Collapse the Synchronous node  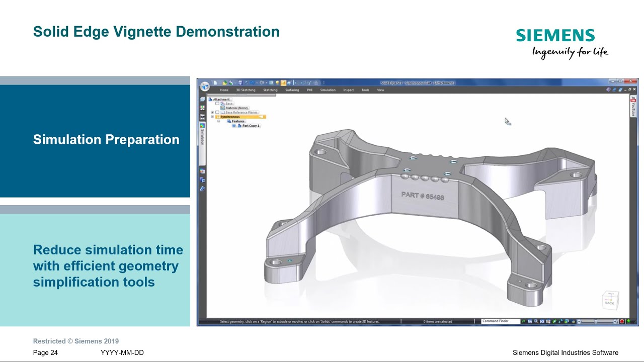coord(212,117)
